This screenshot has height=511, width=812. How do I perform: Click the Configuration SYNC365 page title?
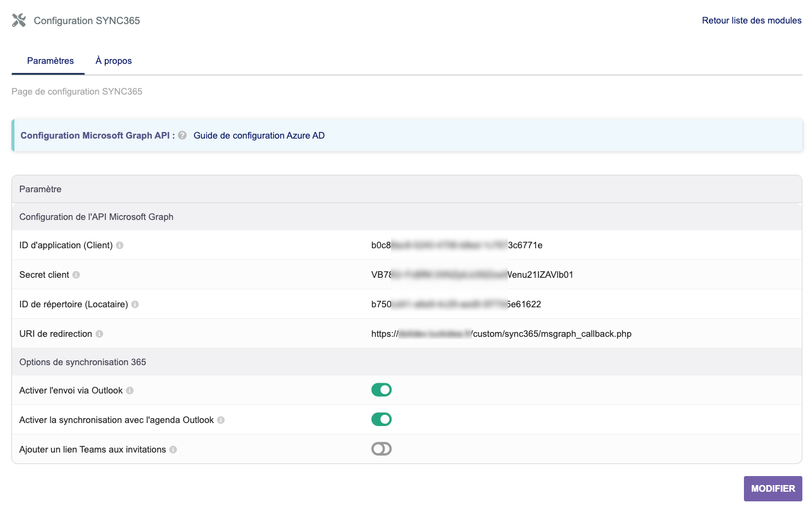tap(87, 20)
